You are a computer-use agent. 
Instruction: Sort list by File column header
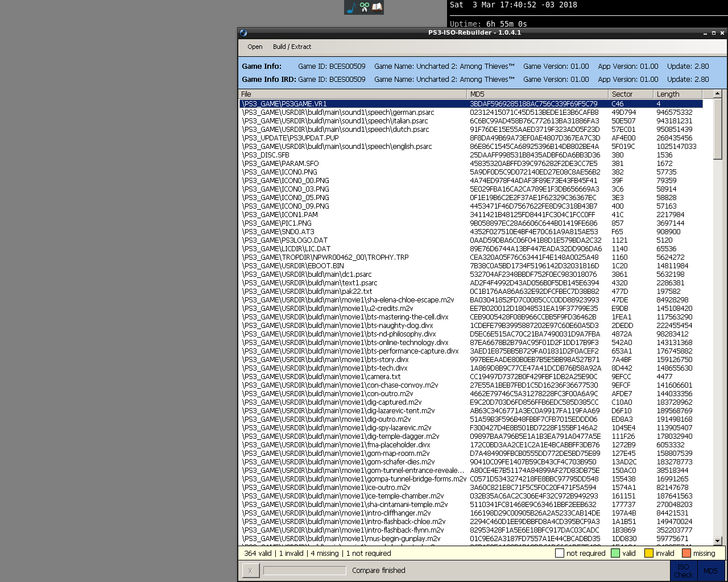click(353, 94)
